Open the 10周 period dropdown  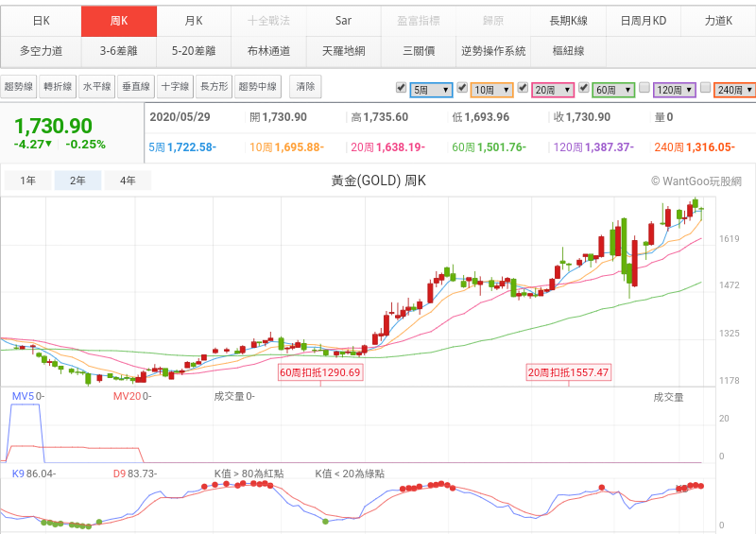pos(491,90)
